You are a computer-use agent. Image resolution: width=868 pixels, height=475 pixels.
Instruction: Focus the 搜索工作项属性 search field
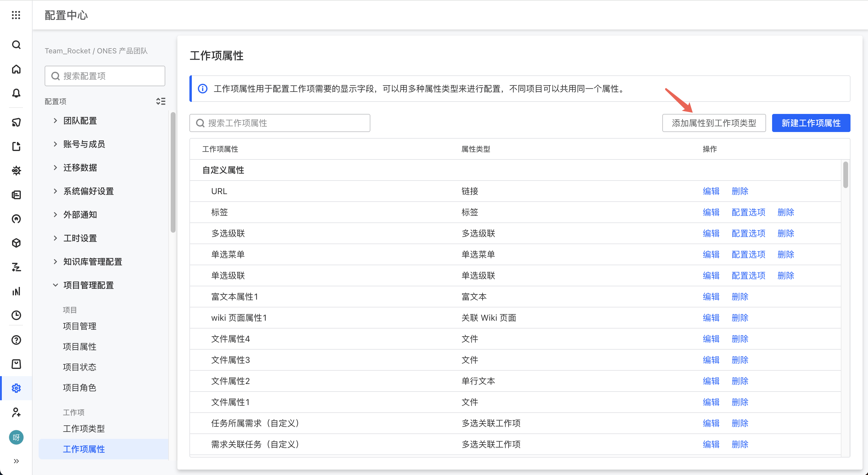coord(280,123)
